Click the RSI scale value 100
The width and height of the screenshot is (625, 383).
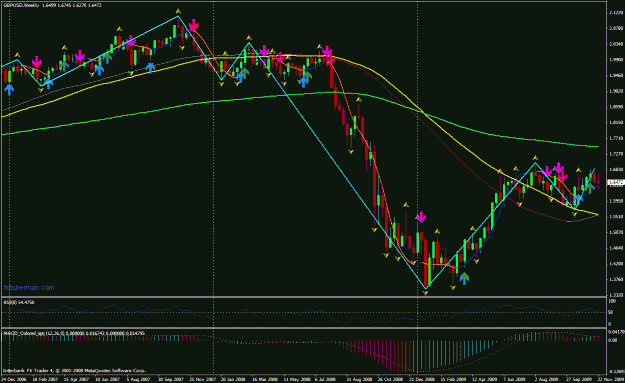[612, 301]
